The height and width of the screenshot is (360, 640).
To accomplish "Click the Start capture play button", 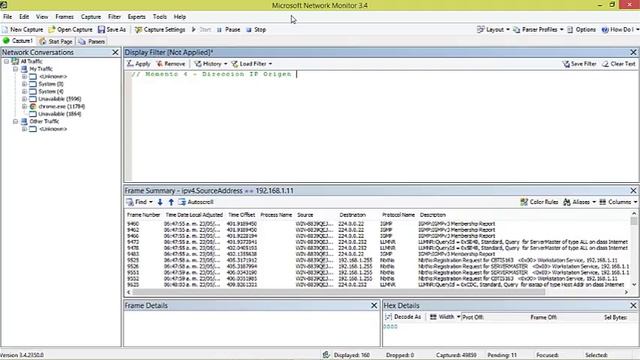I will click(x=201, y=29).
